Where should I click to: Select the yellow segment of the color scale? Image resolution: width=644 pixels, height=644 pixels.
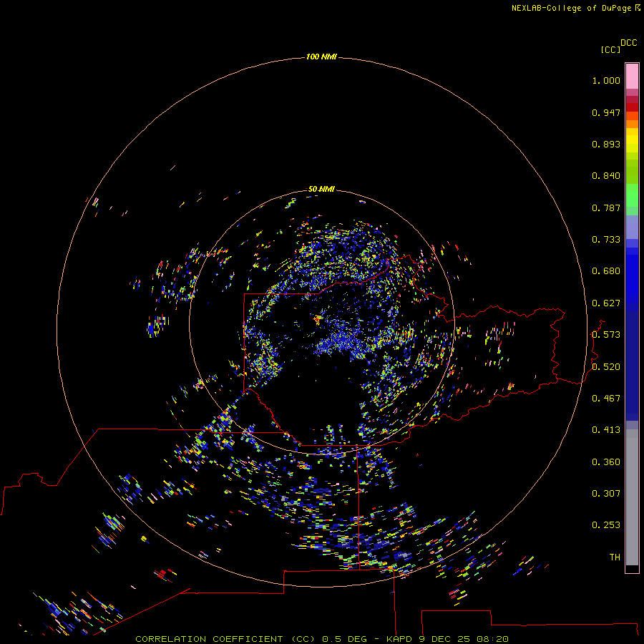click(x=632, y=140)
